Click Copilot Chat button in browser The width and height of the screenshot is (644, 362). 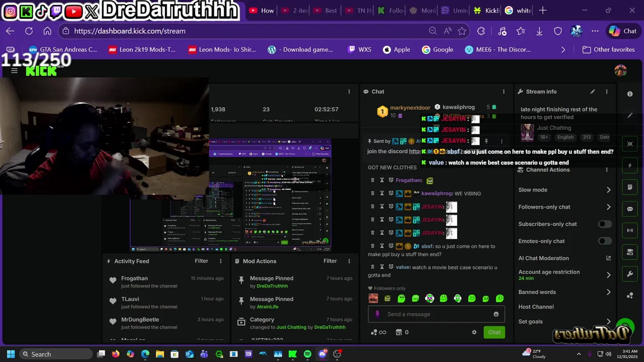[622, 31]
